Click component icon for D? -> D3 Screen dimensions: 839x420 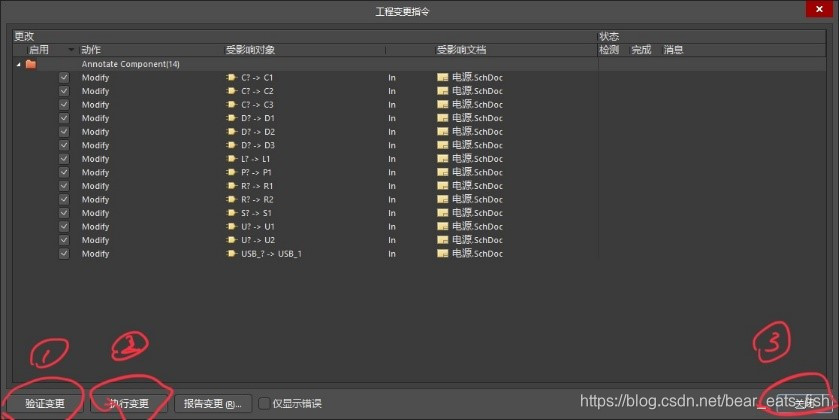[231, 146]
